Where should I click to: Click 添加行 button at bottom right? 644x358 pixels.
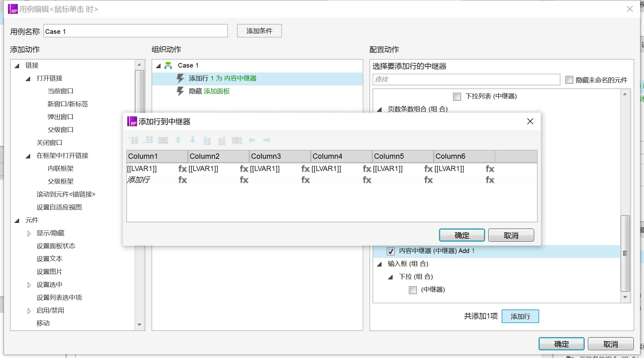click(x=521, y=316)
